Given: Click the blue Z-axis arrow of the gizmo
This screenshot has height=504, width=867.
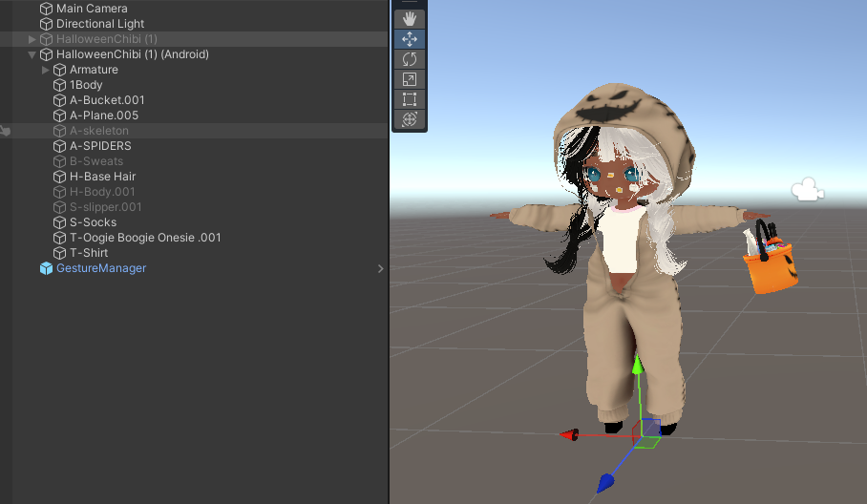Looking at the screenshot, I should (x=605, y=482).
